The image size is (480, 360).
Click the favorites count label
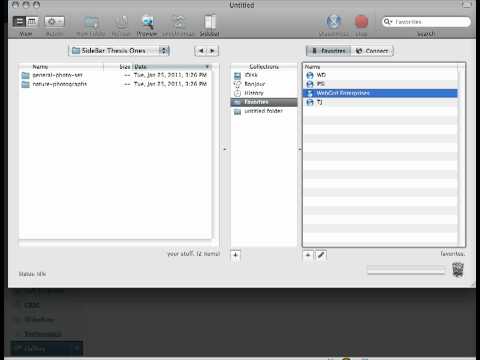(452, 254)
